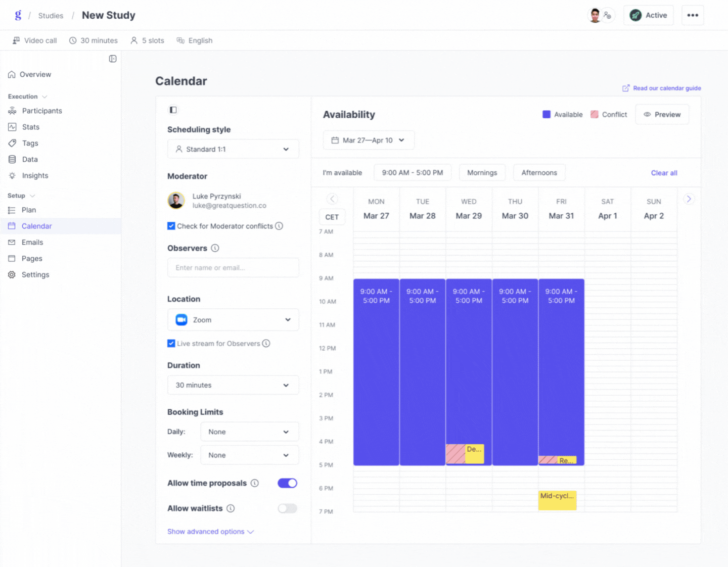Select Participants from the sidebar

pyautogui.click(x=42, y=111)
